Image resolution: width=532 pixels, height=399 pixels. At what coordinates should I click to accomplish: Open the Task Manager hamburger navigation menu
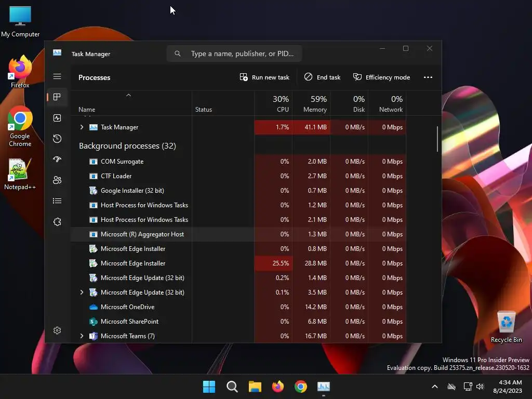[x=57, y=76]
